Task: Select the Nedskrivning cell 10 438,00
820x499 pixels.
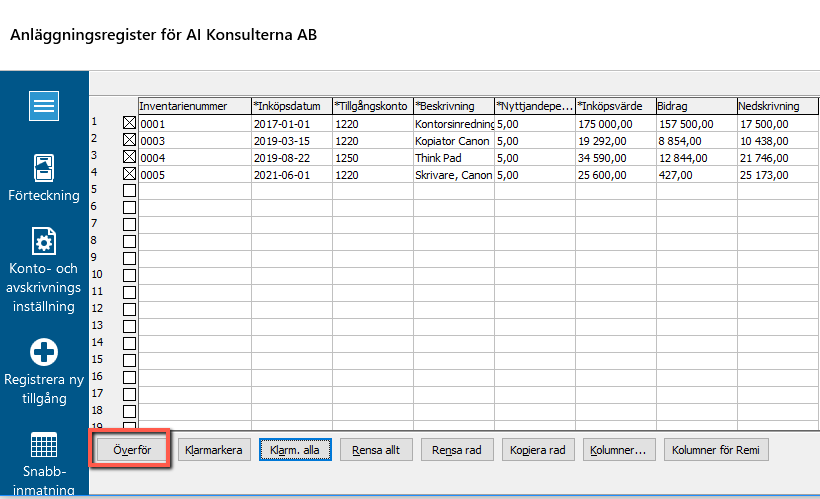Action: [x=778, y=141]
